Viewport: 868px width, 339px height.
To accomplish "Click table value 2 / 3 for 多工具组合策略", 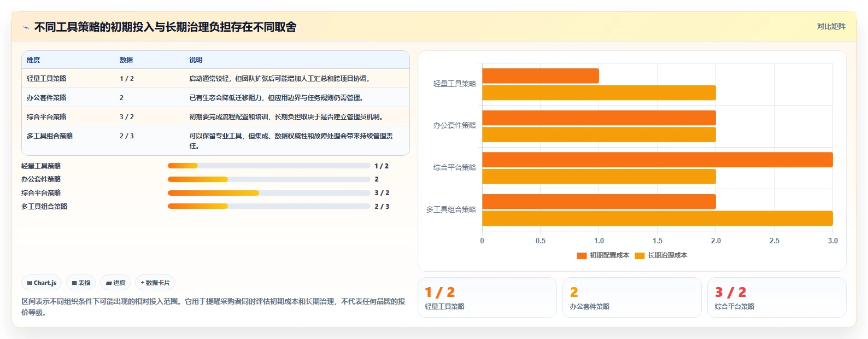I will [x=127, y=136].
